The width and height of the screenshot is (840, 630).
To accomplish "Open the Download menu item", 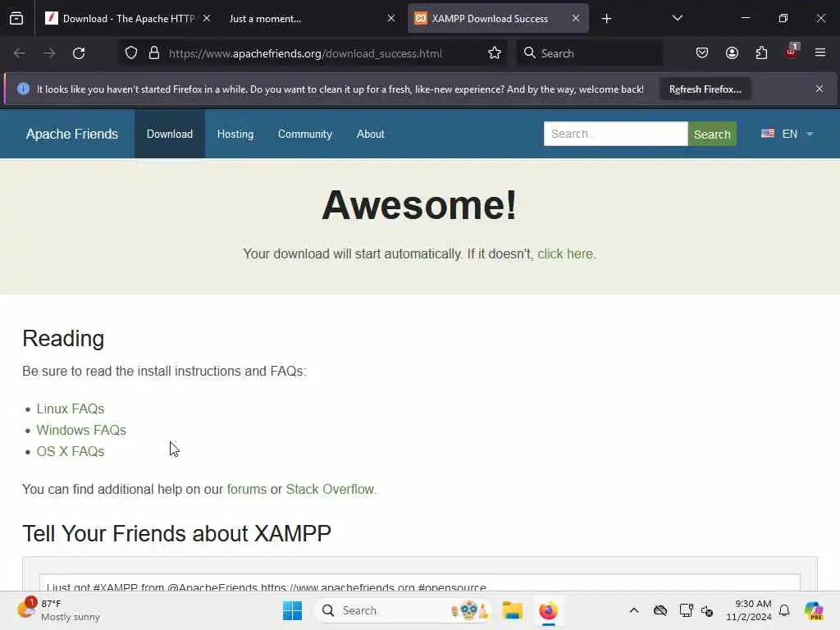I will tap(169, 134).
